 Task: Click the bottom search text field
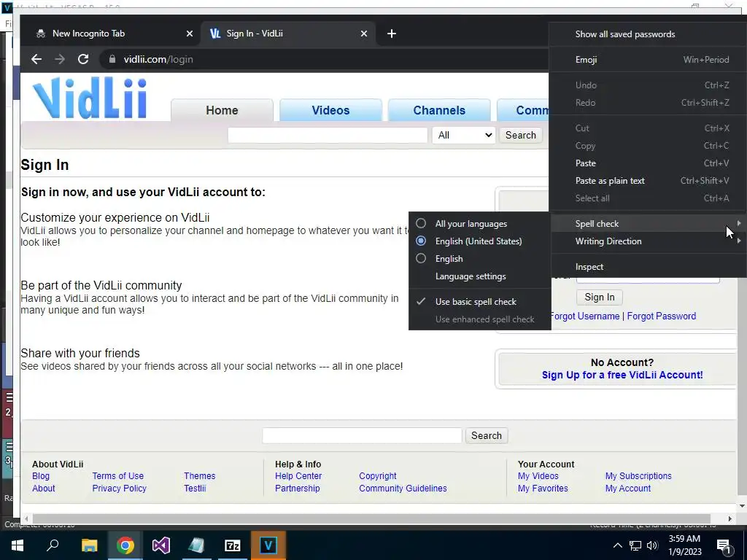click(x=362, y=435)
